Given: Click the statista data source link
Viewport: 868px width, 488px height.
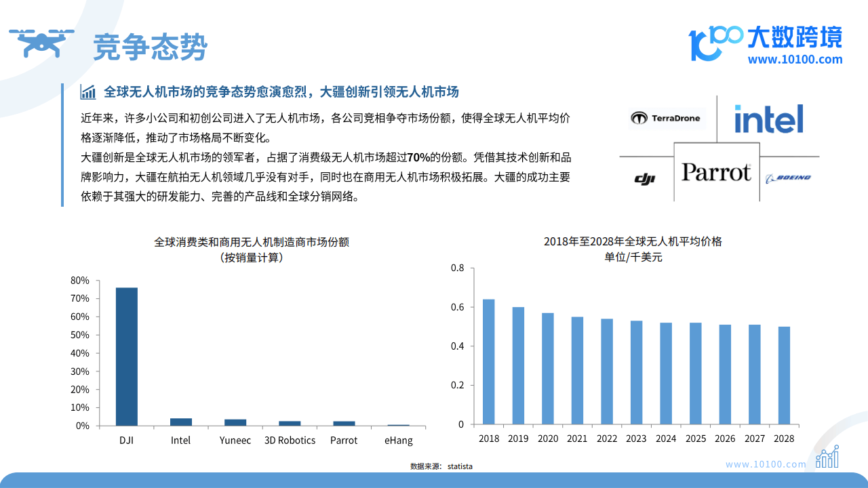Looking at the screenshot, I should pyautogui.click(x=462, y=466).
